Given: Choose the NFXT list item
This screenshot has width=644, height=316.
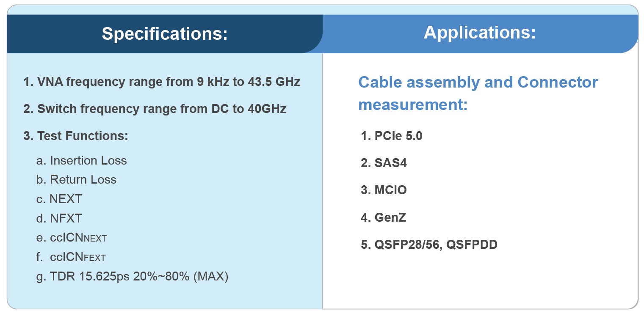Looking at the screenshot, I should coord(59,218).
